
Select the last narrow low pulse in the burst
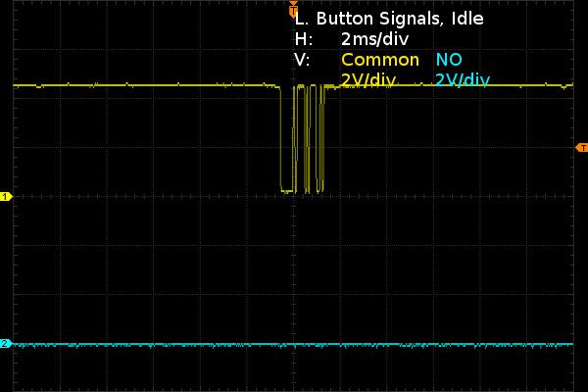[x=319, y=139]
